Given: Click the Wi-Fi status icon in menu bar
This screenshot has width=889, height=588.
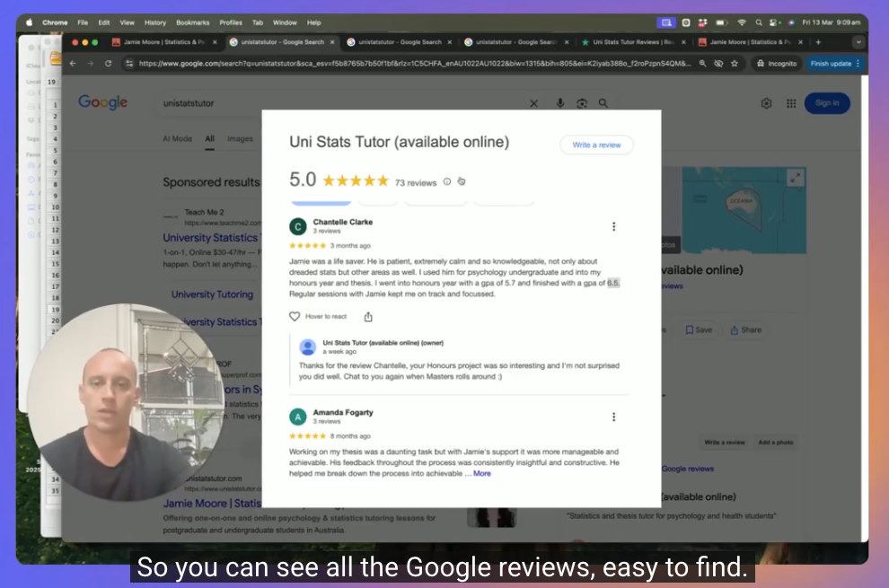Looking at the screenshot, I should pyautogui.click(x=742, y=22).
